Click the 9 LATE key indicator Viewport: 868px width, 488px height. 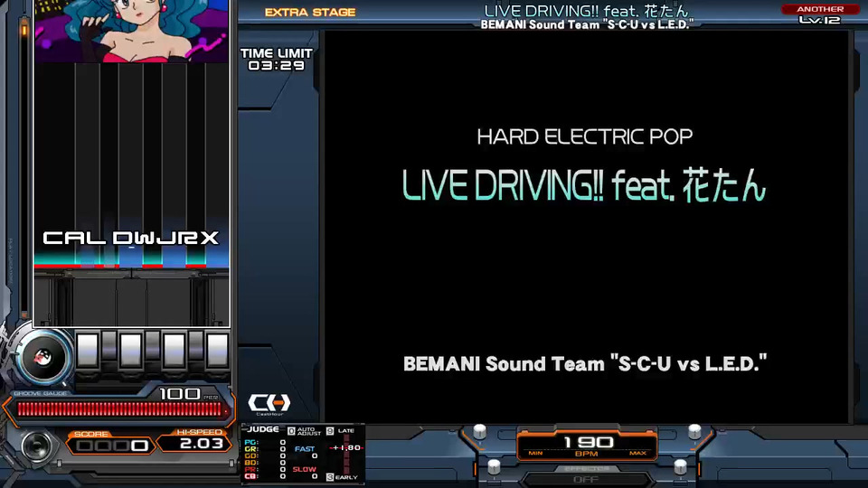tap(341, 430)
